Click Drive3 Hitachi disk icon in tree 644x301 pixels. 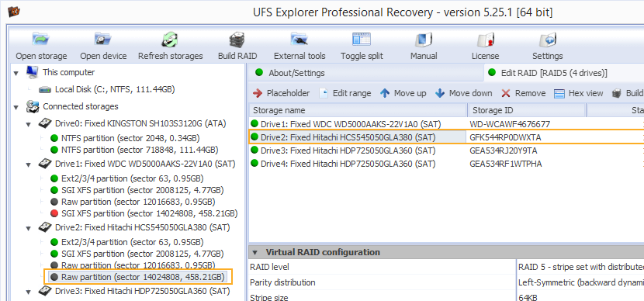[x=45, y=291]
